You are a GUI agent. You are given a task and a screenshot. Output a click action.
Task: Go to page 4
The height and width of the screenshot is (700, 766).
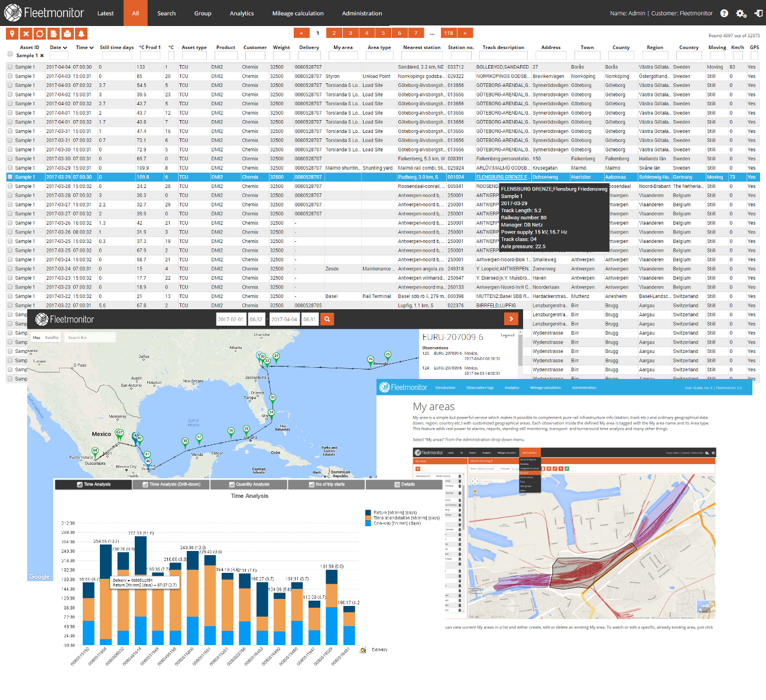(x=367, y=33)
